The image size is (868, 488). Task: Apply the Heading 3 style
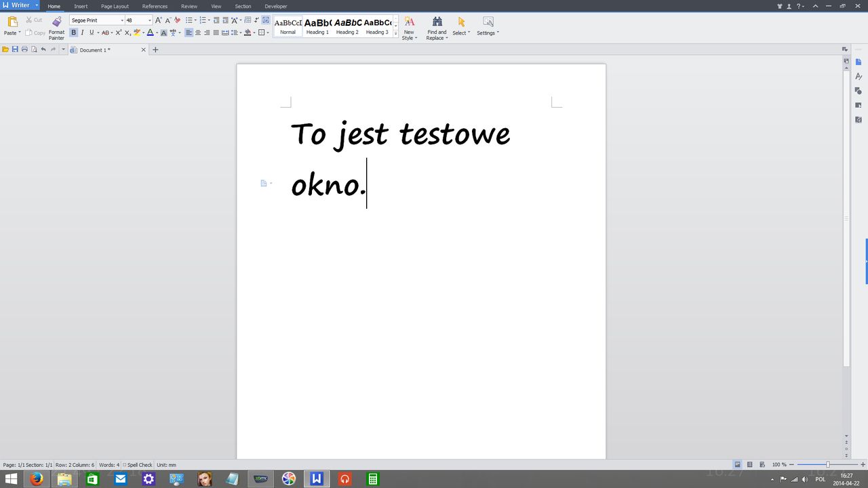point(377,26)
